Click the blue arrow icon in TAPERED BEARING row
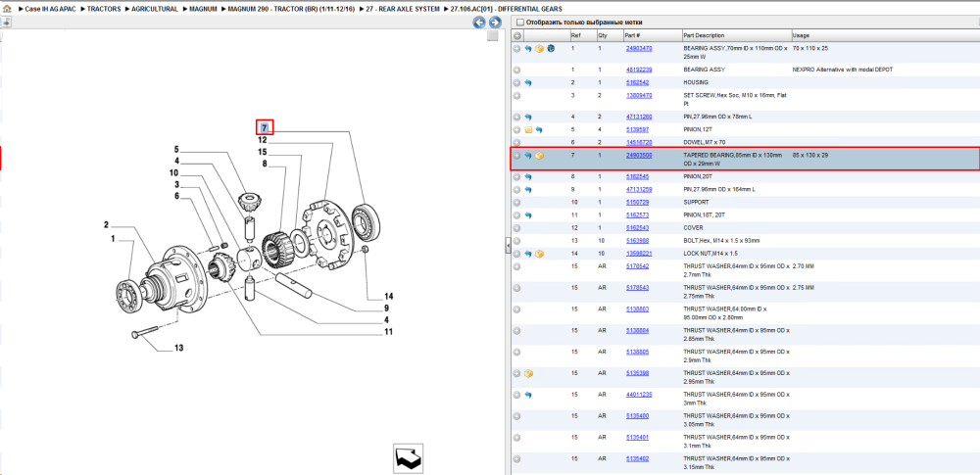This screenshot has height=475, width=980. (528, 156)
